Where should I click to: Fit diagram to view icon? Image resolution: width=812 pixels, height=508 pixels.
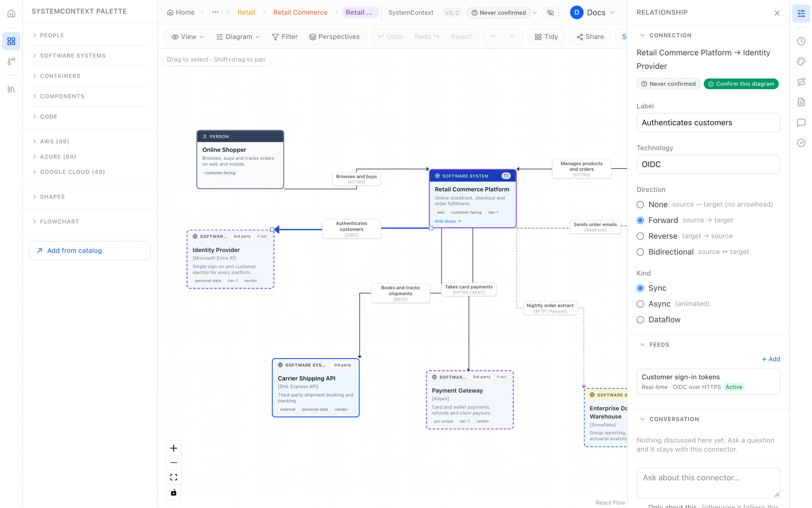tap(174, 477)
